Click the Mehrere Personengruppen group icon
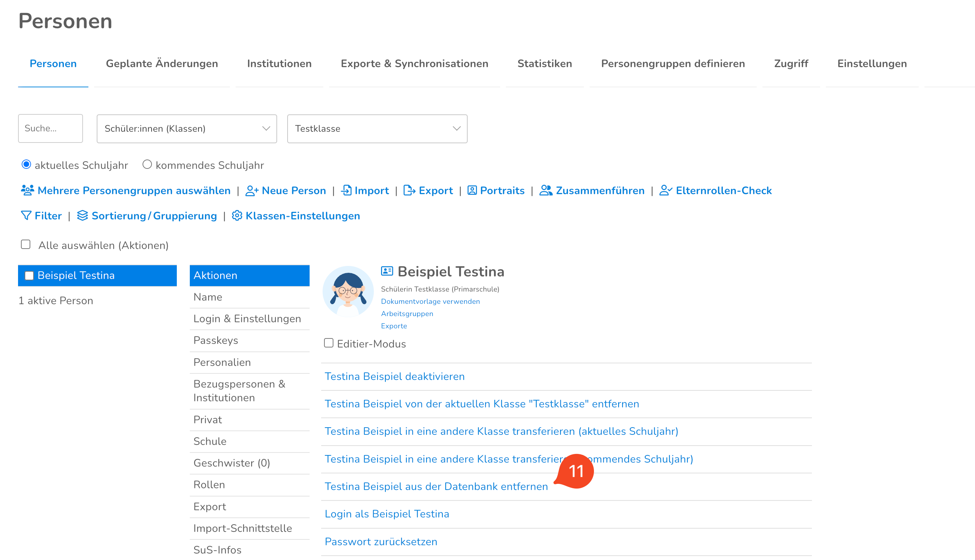 (x=27, y=191)
